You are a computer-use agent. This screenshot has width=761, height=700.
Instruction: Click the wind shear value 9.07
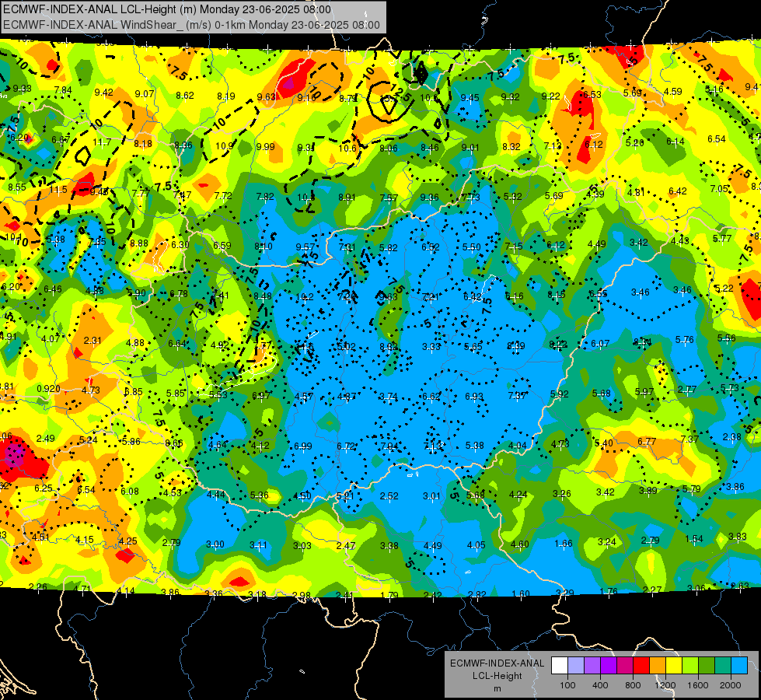tap(145, 94)
